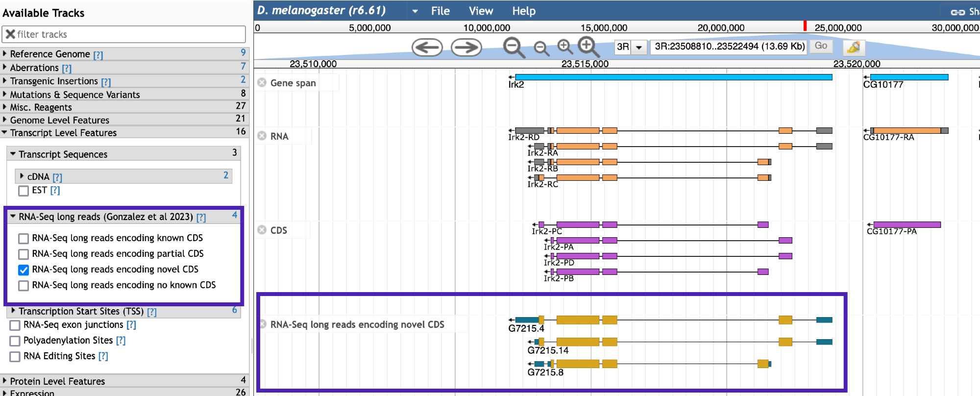Enable RNA-Seq long reads encoding known CDS
The image size is (980, 396).
pyautogui.click(x=24, y=239)
